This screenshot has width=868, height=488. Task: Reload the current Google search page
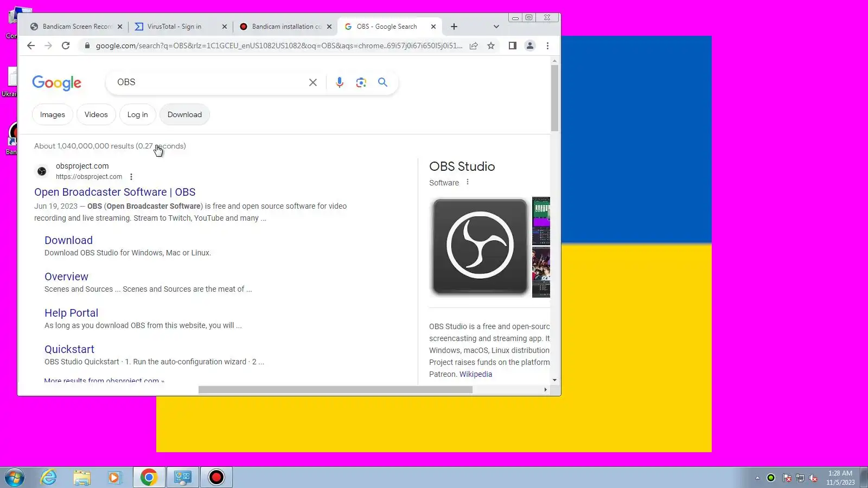(66, 46)
